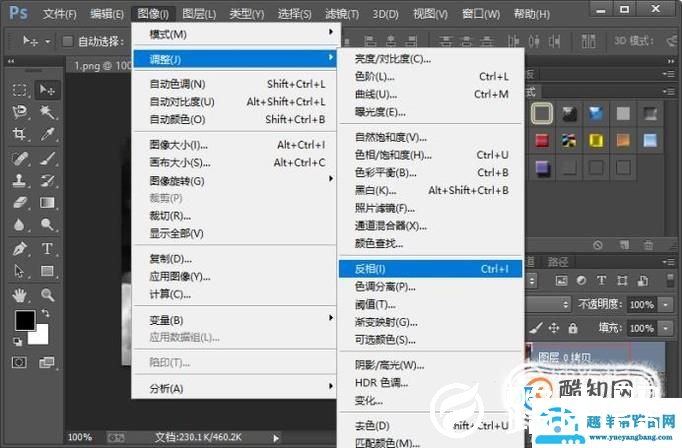The image size is (682, 448).
Task: Select the Clone Stamp tool
Action: pos(20,181)
